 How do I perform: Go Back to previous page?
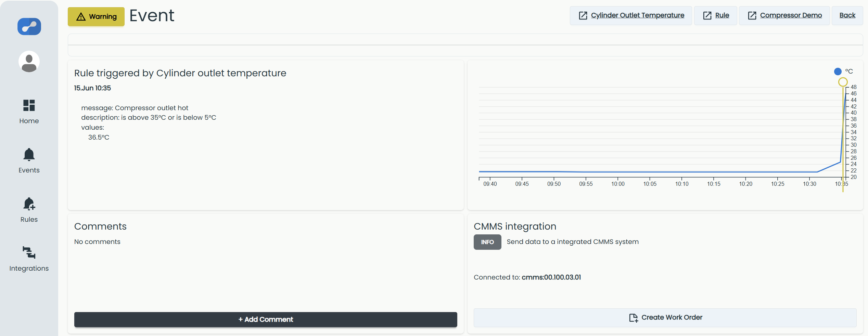(x=847, y=15)
